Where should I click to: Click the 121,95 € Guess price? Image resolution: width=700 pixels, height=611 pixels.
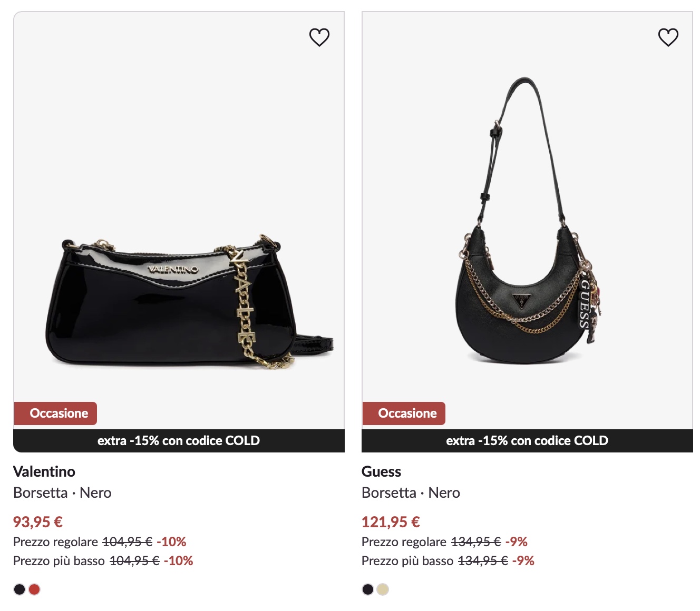pos(391,522)
